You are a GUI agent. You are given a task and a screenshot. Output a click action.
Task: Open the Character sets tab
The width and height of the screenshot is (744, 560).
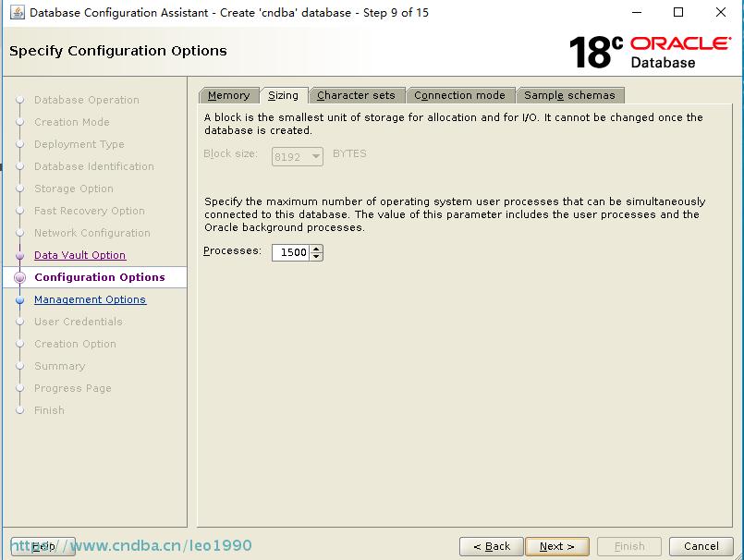coord(357,95)
